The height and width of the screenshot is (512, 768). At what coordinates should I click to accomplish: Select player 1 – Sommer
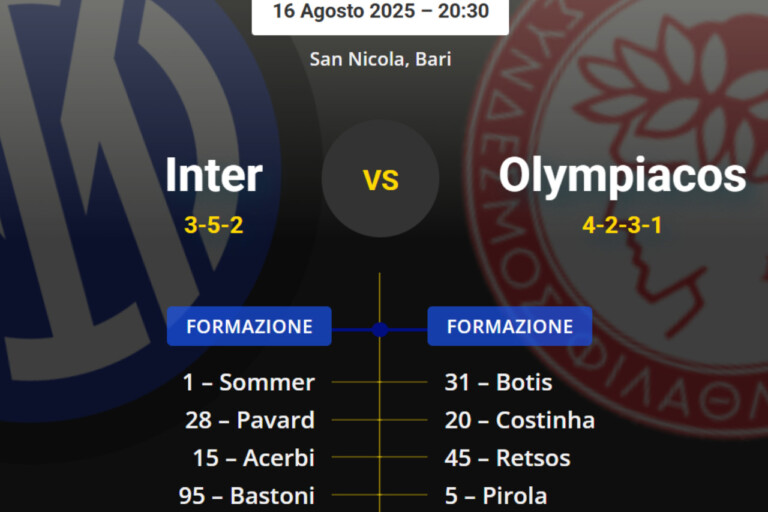pyautogui.click(x=249, y=382)
